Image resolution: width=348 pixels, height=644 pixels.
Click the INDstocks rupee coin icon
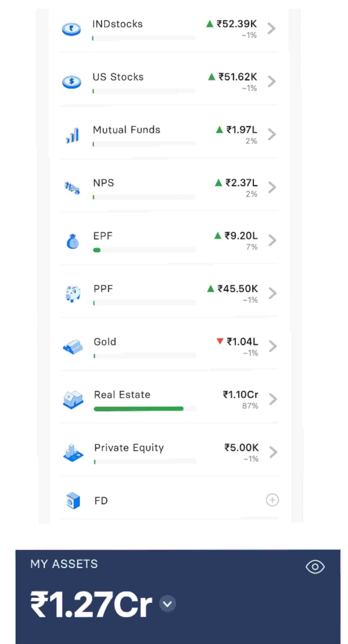(71, 29)
